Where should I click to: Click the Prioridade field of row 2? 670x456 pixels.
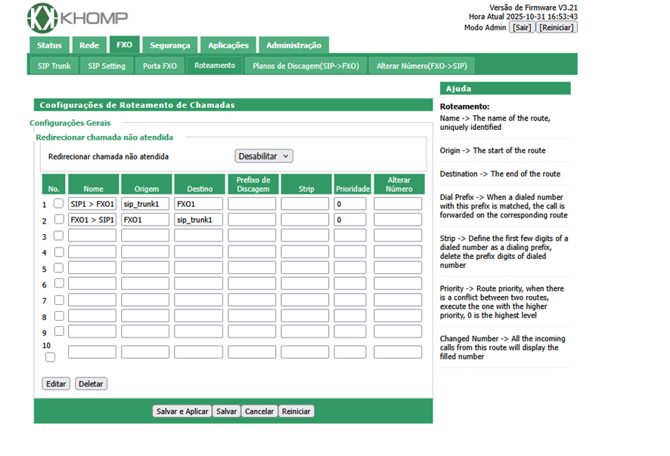click(350, 220)
